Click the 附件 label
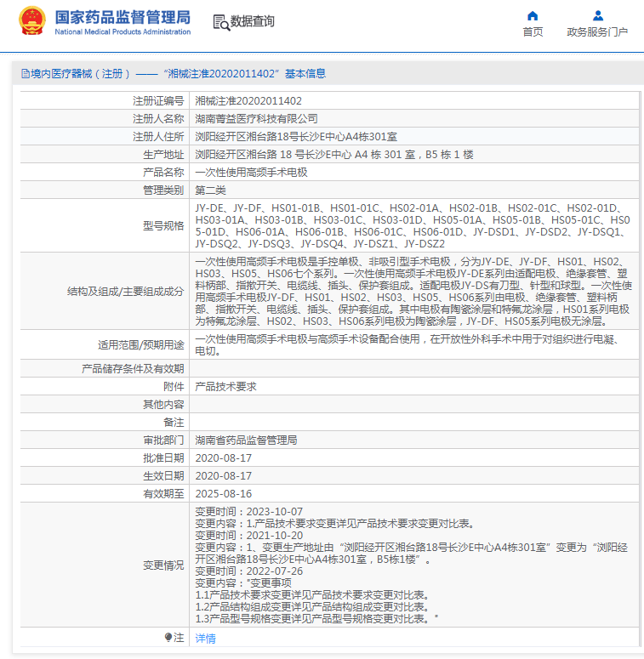This screenshot has height=659, width=644. (174, 387)
